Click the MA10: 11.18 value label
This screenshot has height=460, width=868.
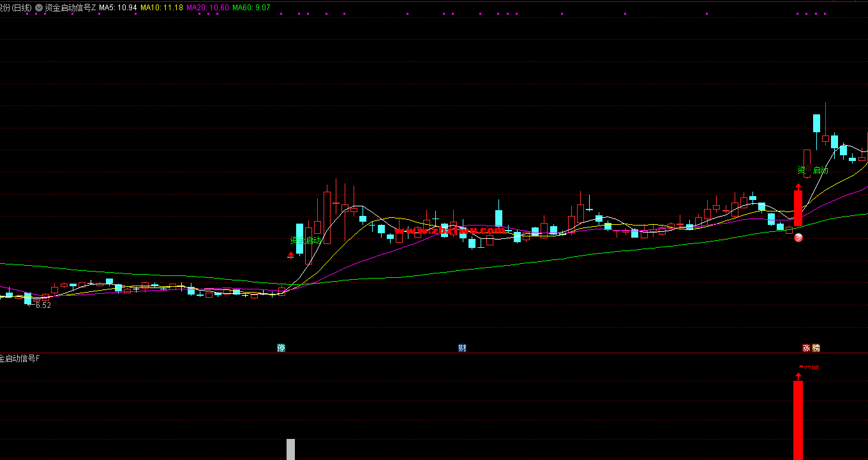(161, 8)
